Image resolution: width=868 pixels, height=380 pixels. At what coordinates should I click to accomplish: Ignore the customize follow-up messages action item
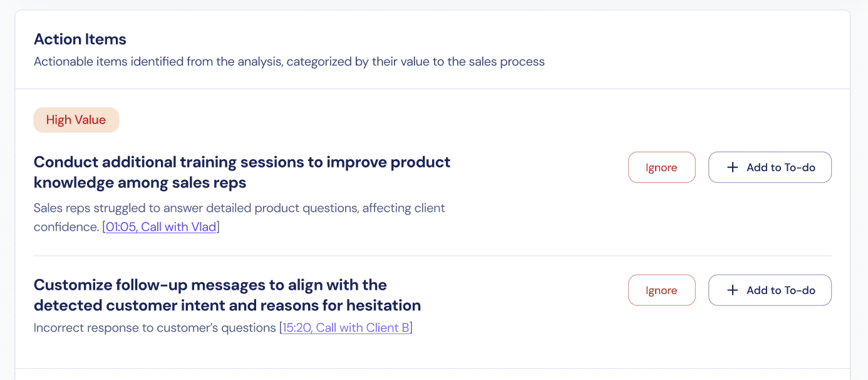point(661,290)
